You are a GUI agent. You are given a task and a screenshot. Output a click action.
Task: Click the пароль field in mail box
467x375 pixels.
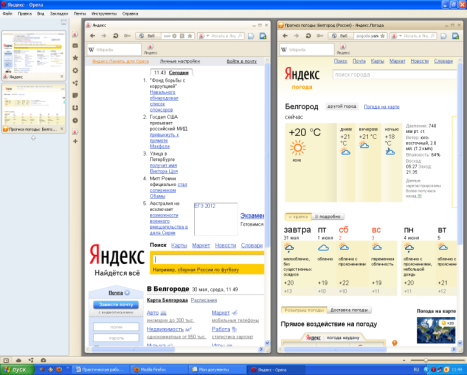116,338
